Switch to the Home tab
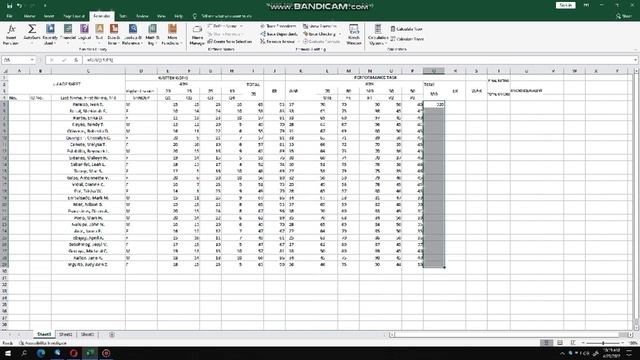Image resolution: width=640 pixels, height=360 pixels. 29,16
